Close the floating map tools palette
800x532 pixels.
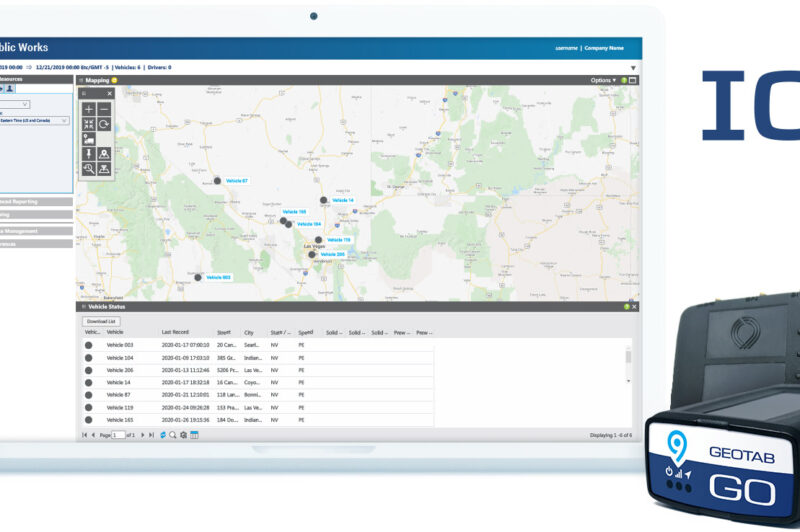pos(110,94)
